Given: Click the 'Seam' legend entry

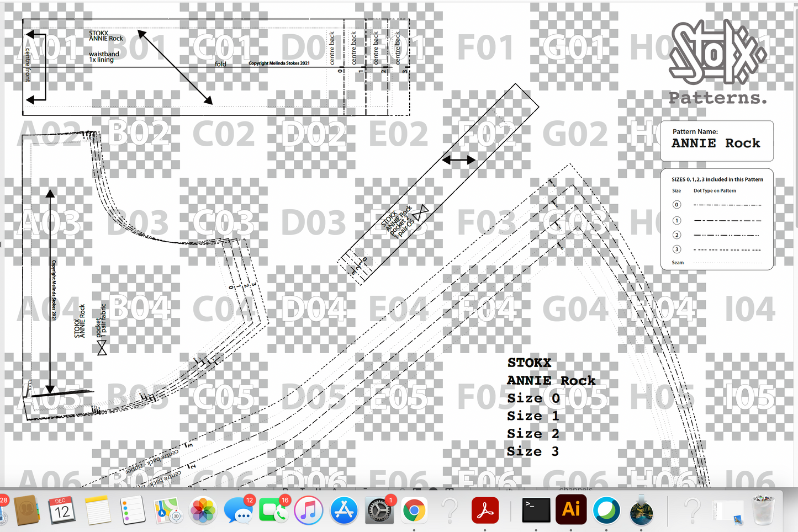Looking at the screenshot, I should point(678,263).
